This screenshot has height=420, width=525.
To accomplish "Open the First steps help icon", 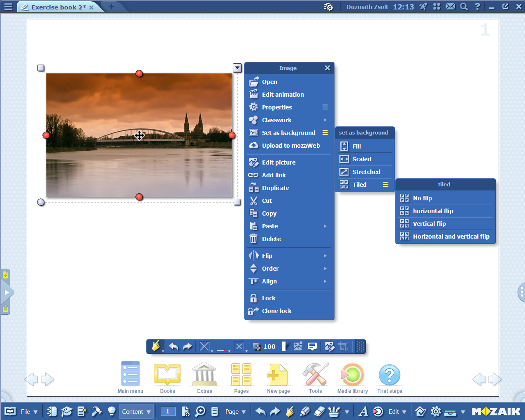I will coord(389,375).
